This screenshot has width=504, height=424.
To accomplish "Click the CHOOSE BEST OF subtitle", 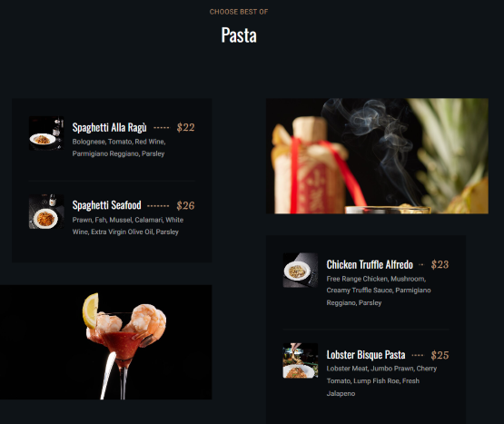I will pyautogui.click(x=239, y=12).
